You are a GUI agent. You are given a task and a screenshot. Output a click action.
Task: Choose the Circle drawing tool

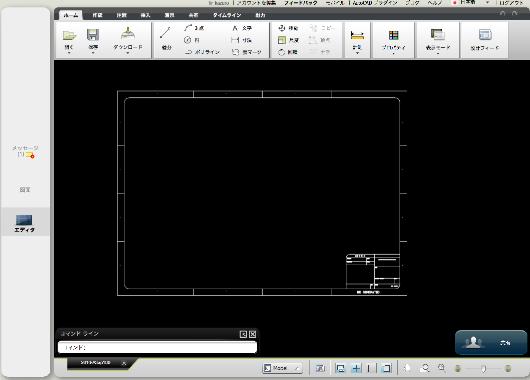click(192, 40)
